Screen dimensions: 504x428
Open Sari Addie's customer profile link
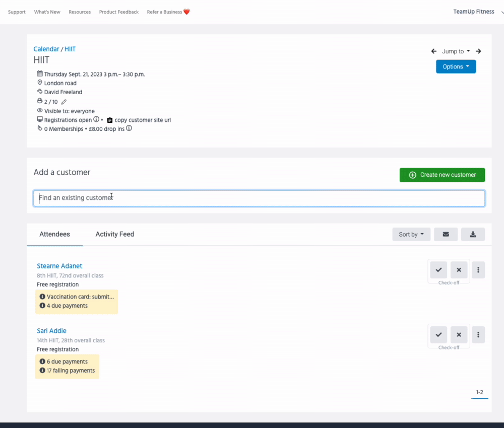[51, 331]
